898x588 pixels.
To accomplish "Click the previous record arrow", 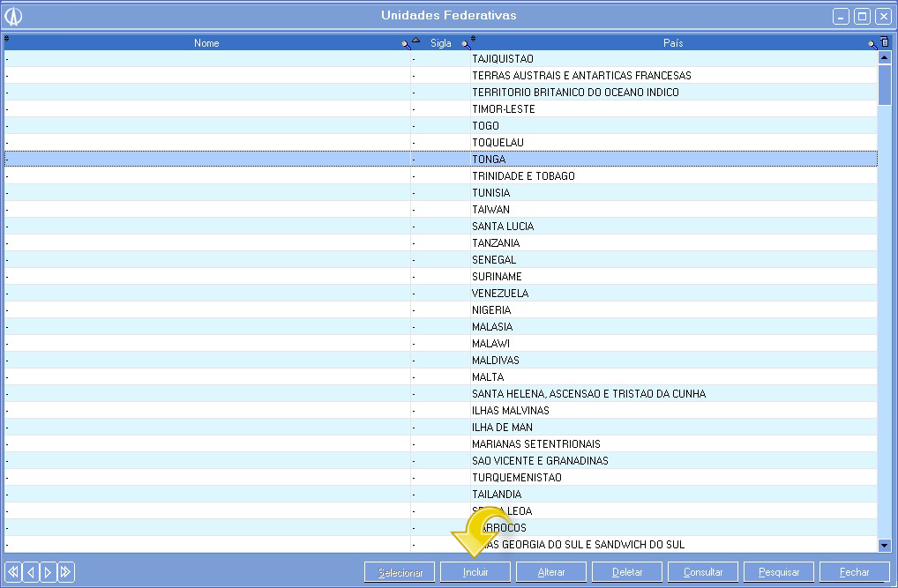I will point(31,572).
